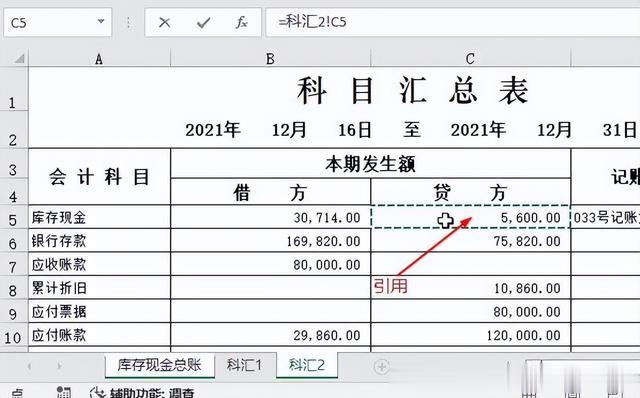The image size is (640, 398).
Task: Select the 银行存款 cell
Action: pos(99,240)
